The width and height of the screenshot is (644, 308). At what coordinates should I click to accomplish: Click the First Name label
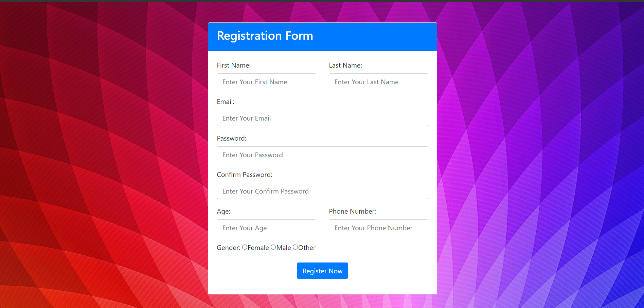[234, 65]
